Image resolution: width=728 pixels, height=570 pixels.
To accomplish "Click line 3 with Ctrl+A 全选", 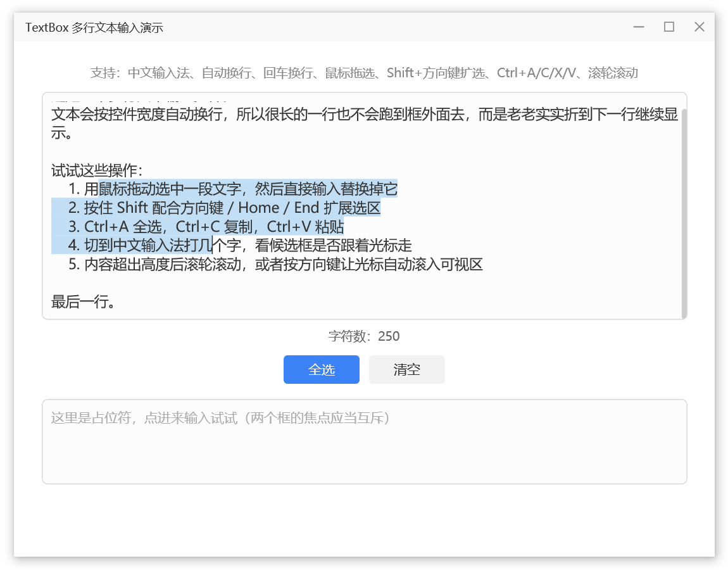I will [x=206, y=227].
